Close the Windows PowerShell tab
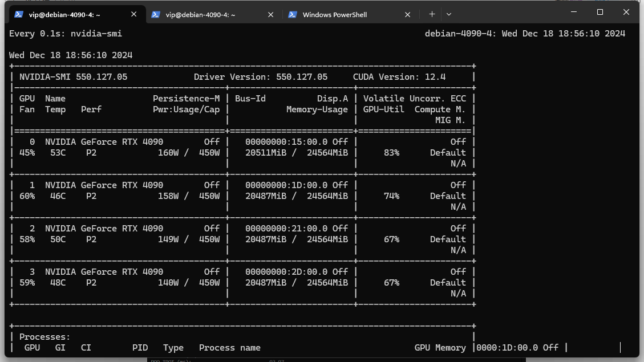Screen dimensions: 644x362 point(407,14)
